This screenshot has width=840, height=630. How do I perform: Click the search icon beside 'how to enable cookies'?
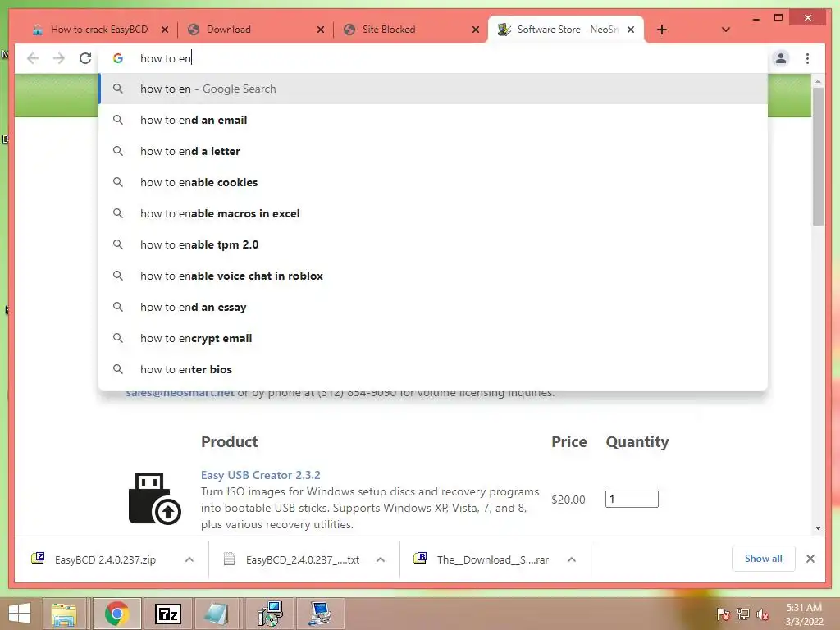click(x=118, y=182)
